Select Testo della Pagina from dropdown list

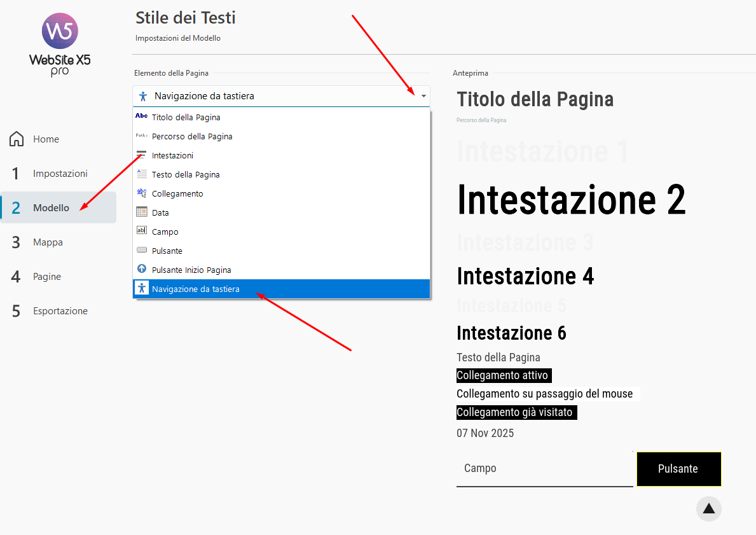[186, 174]
